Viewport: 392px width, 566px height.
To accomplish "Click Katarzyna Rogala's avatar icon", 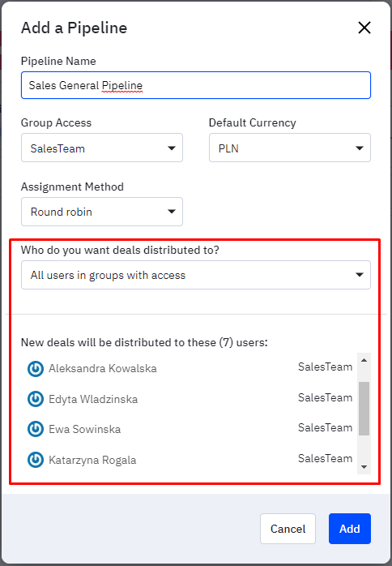I will [36, 460].
